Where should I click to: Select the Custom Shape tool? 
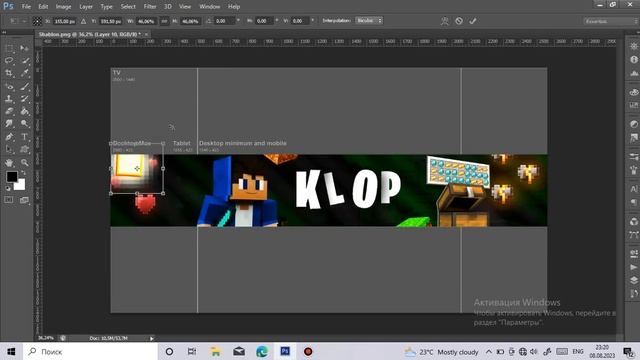[24, 149]
